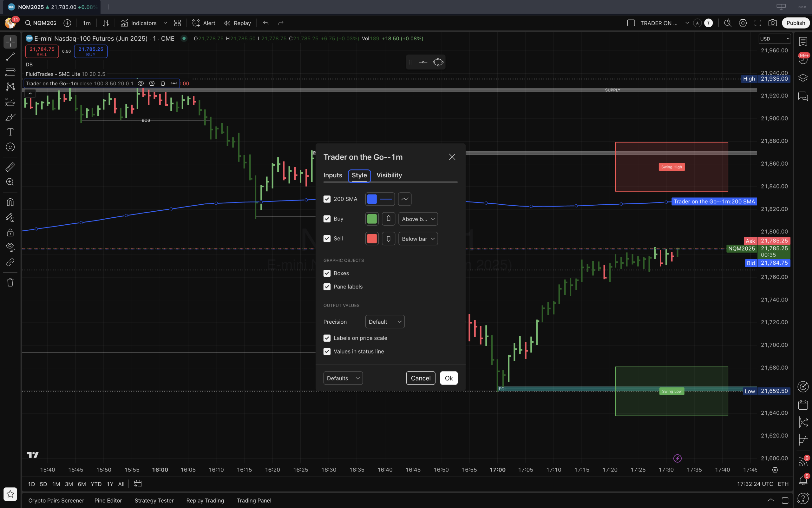Select the trend line drawing tool
Image resolution: width=812 pixels, height=508 pixels.
10,57
